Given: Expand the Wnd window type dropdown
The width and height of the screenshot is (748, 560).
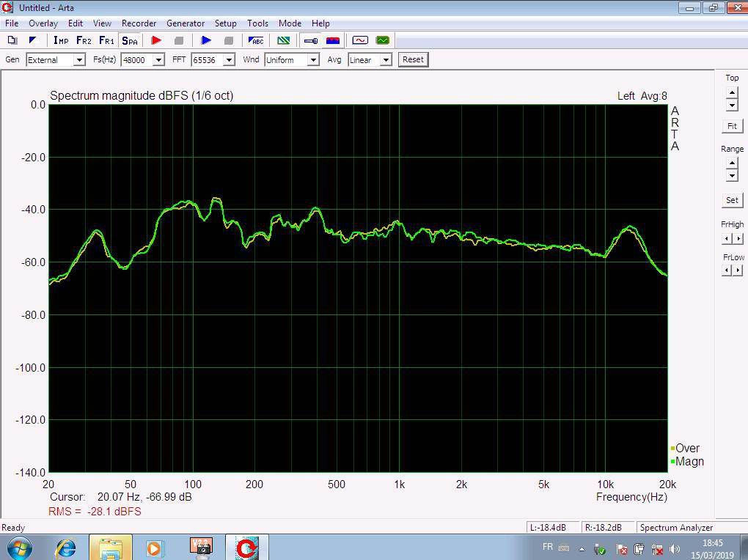Looking at the screenshot, I should [x=313, y=60].
